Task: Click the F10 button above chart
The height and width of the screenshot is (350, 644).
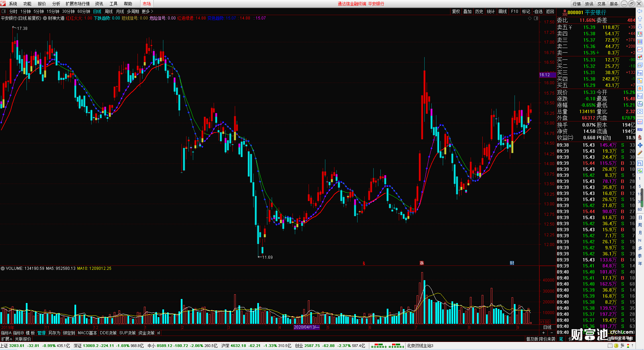Action: tap(515, 11)
